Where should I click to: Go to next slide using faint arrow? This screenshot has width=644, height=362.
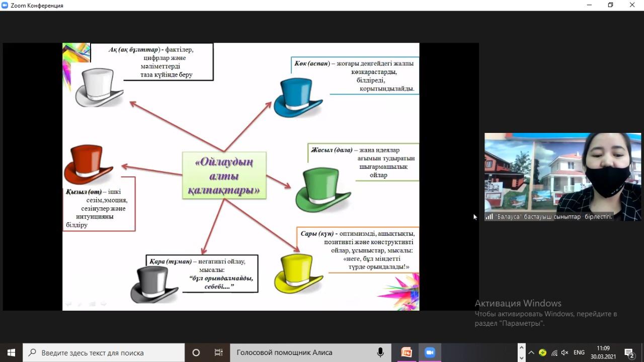[104, 304]
